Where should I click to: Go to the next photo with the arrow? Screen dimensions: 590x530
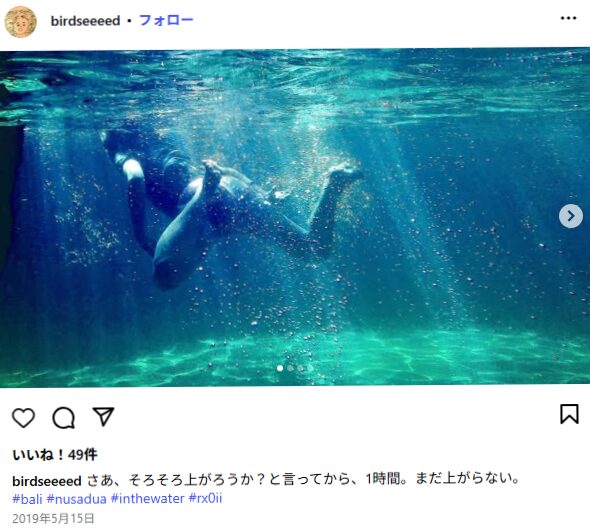pos(571,216)
